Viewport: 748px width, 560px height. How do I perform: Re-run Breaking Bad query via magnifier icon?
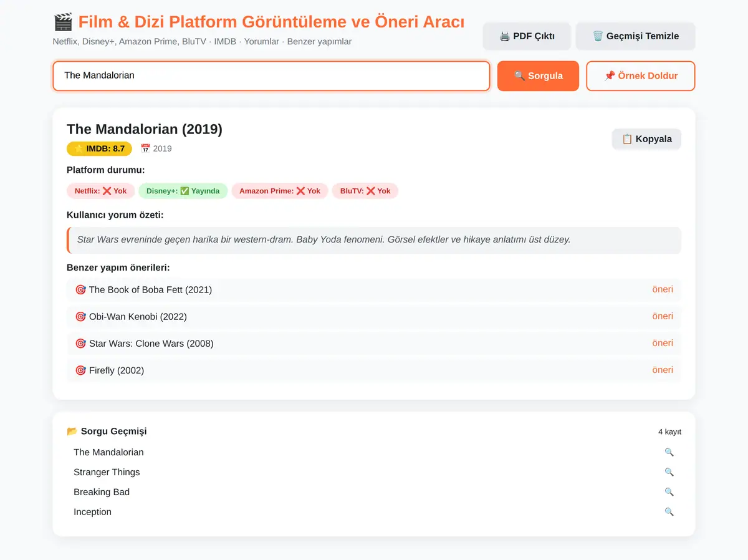coord(669,492)
